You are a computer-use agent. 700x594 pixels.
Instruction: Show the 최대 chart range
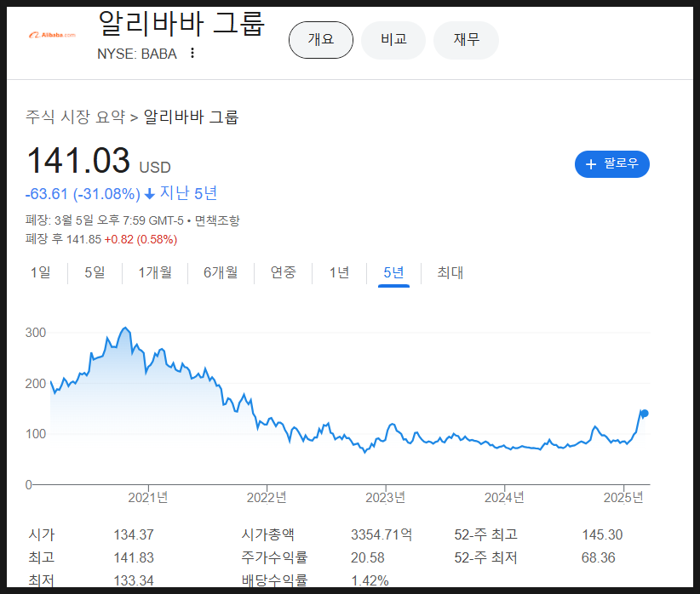pyautogui.click(x=450, y=272)
